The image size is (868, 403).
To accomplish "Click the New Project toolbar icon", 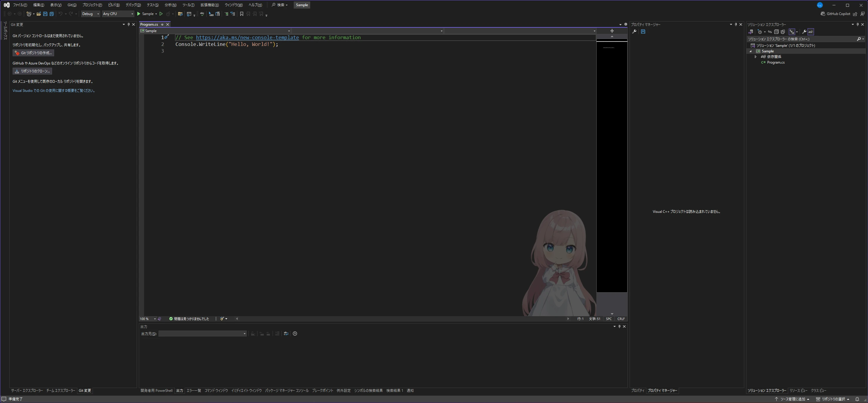I will (x=29, y=14).
